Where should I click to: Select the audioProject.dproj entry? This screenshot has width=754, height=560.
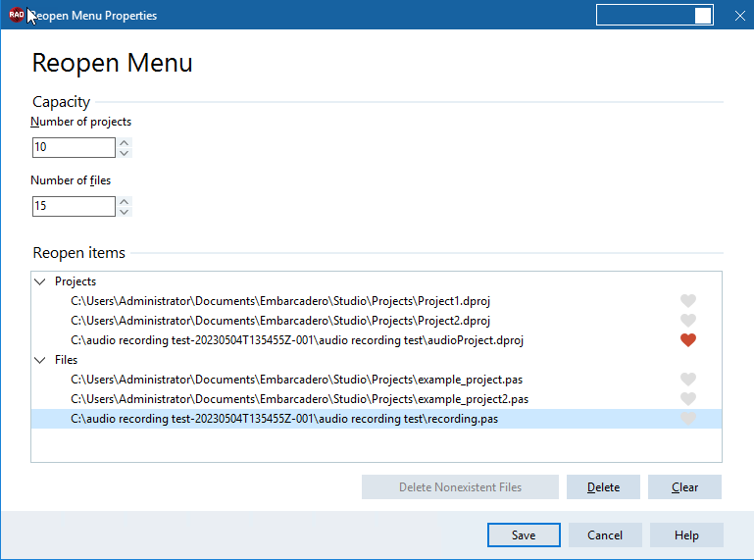pos(377,340)
